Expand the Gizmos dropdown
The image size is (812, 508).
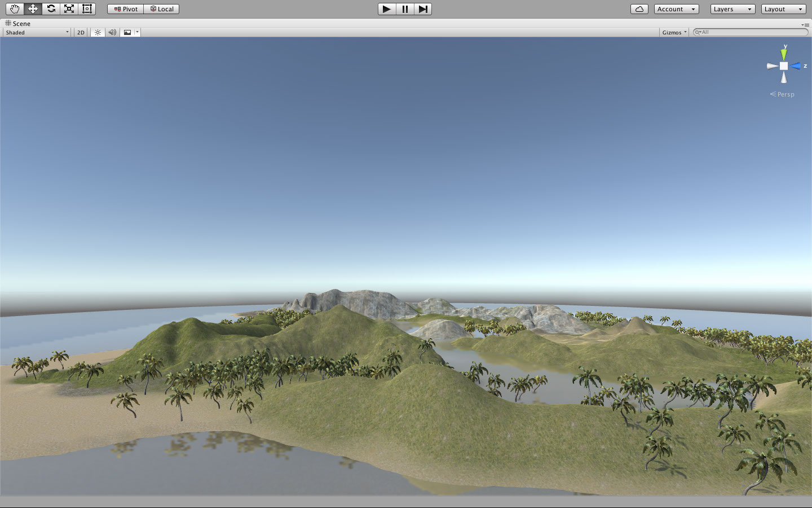674,33
